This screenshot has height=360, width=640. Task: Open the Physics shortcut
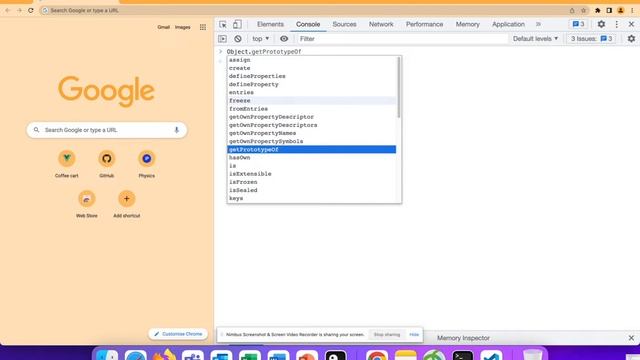click(x=147, y=164)
